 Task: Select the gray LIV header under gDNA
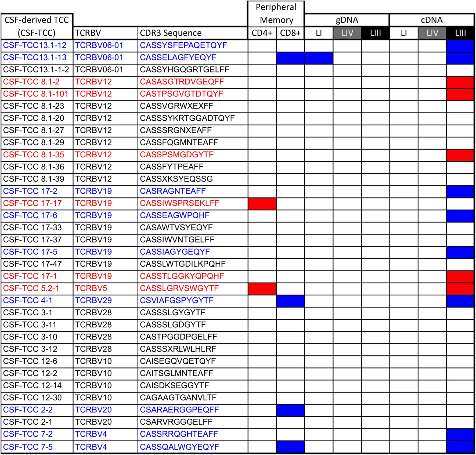tap(347, 33)
